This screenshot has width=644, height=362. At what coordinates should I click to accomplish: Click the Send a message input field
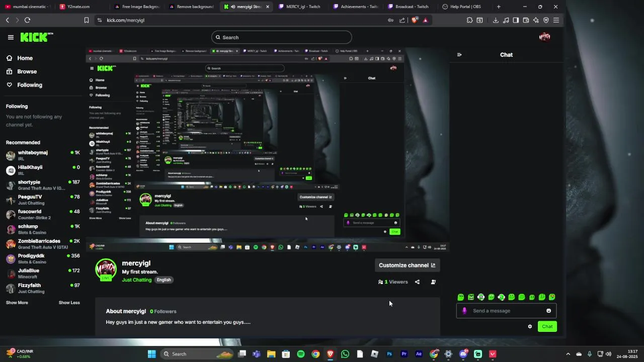pos(506,311)
